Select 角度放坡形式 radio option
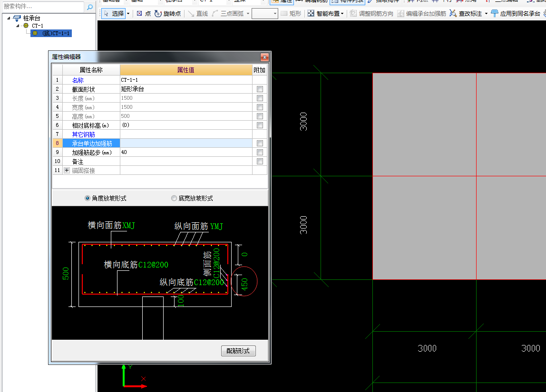This screenshot has height=392, width=546. pyautogui.click(x=106, y=198)
